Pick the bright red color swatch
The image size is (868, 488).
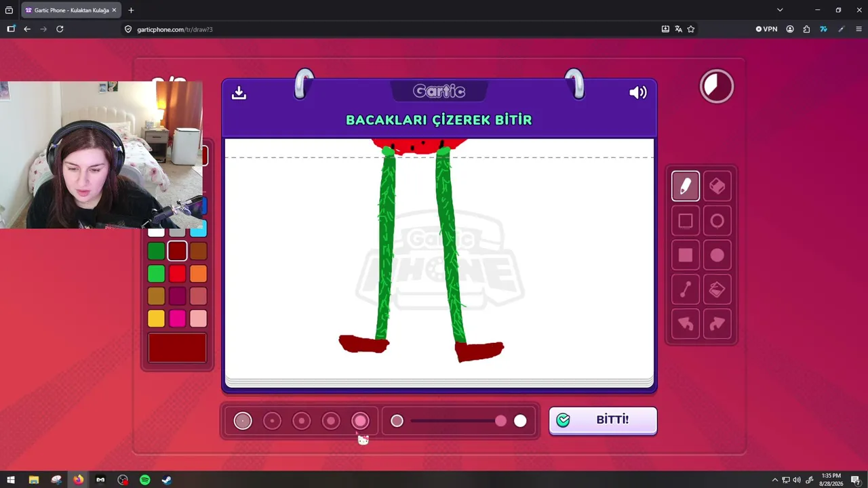(x=177, y=274)
